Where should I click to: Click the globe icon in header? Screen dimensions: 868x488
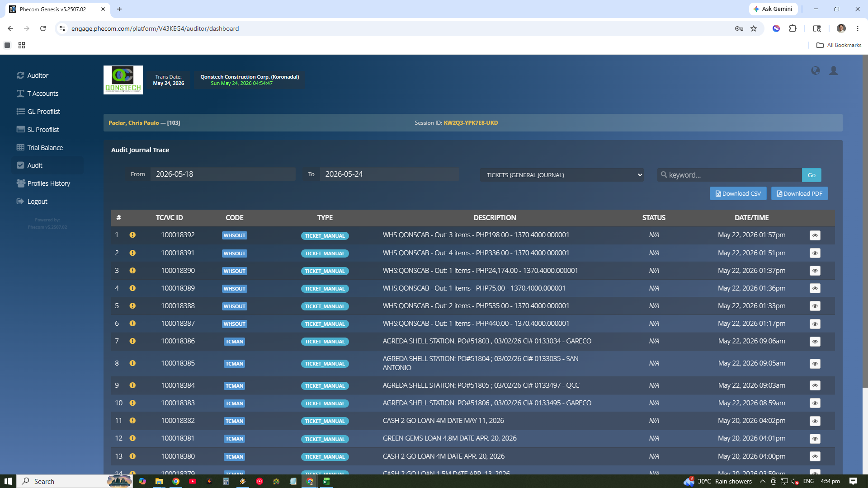pos(816,70)
